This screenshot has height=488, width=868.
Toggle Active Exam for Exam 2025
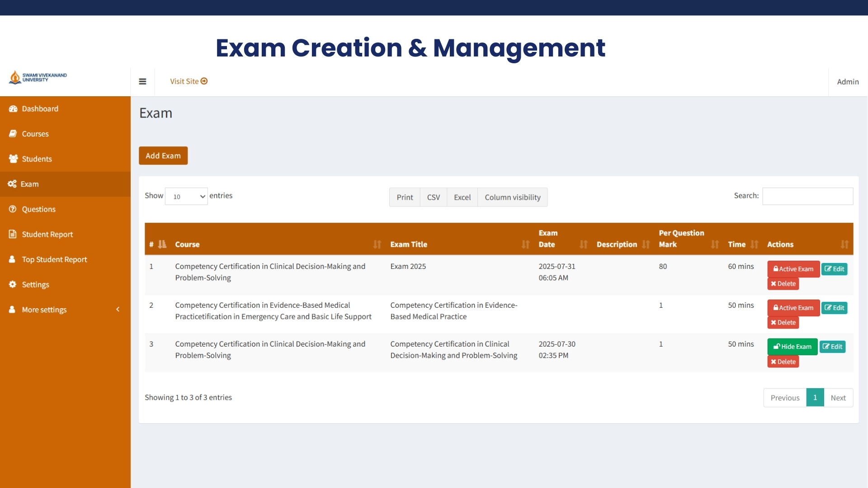click(x=793, y=269)
